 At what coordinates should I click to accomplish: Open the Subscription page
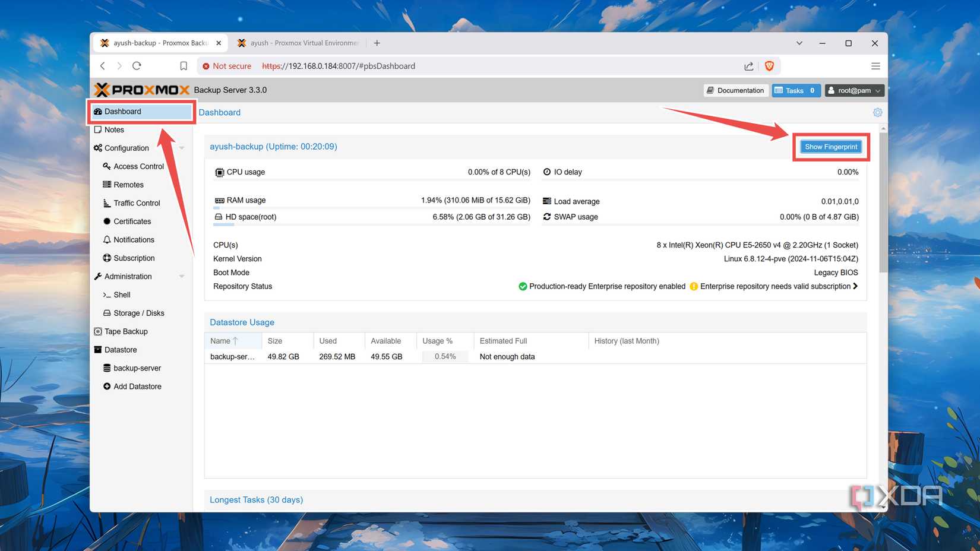[x=134, y=258]
